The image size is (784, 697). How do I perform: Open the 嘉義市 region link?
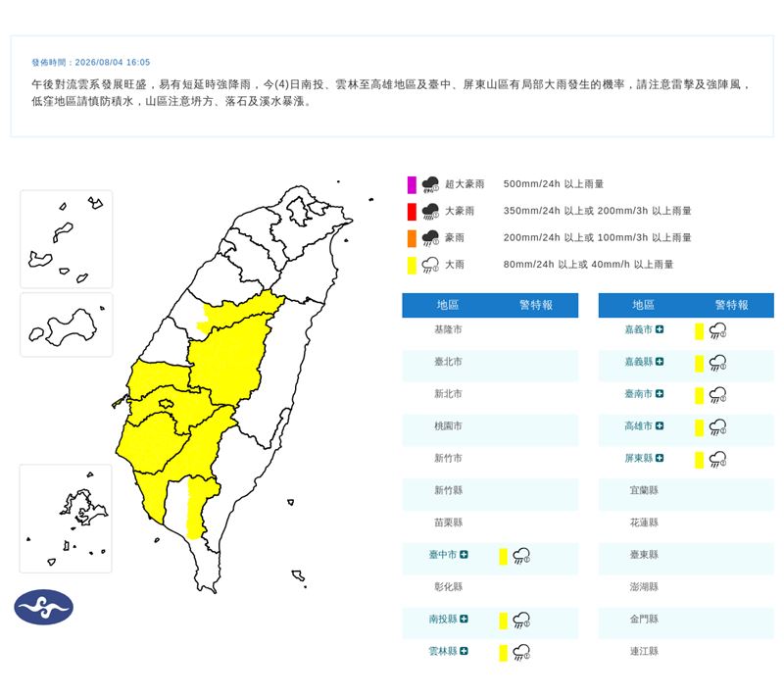click(639, 329)
